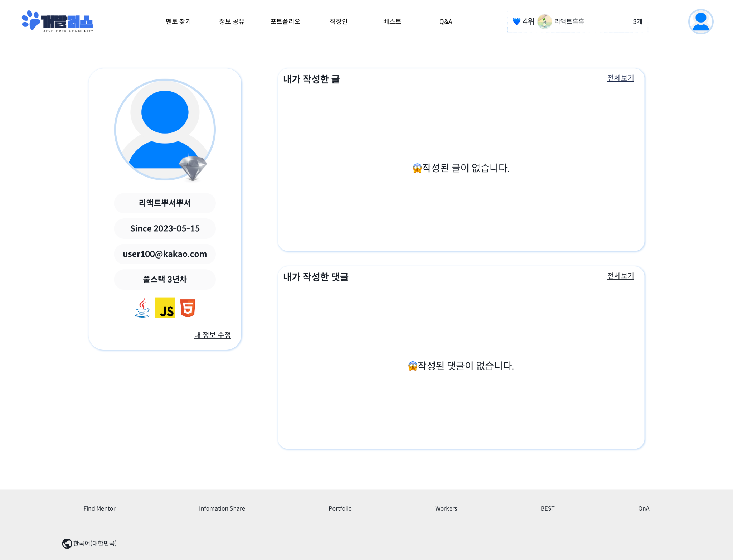The height and width of the screenshot is (560, 733).
Task: Open the 포트폴리오 menu item
Action: pos(285,21)
